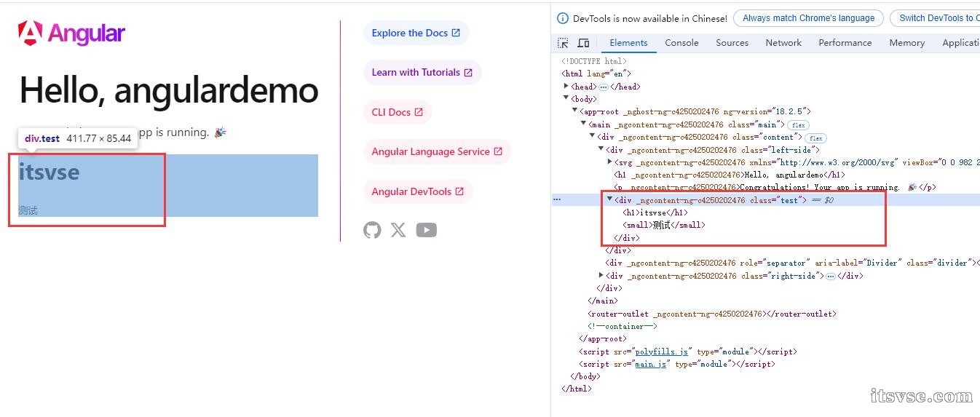Switch to the Console tab
The height and width of the screenshot is (417, 980).
681,43
